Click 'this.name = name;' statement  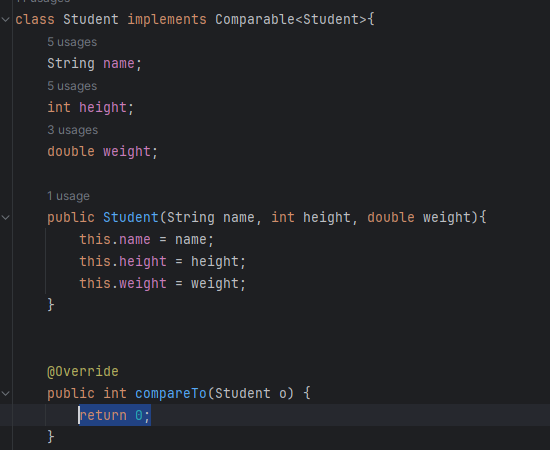point(146,240)
